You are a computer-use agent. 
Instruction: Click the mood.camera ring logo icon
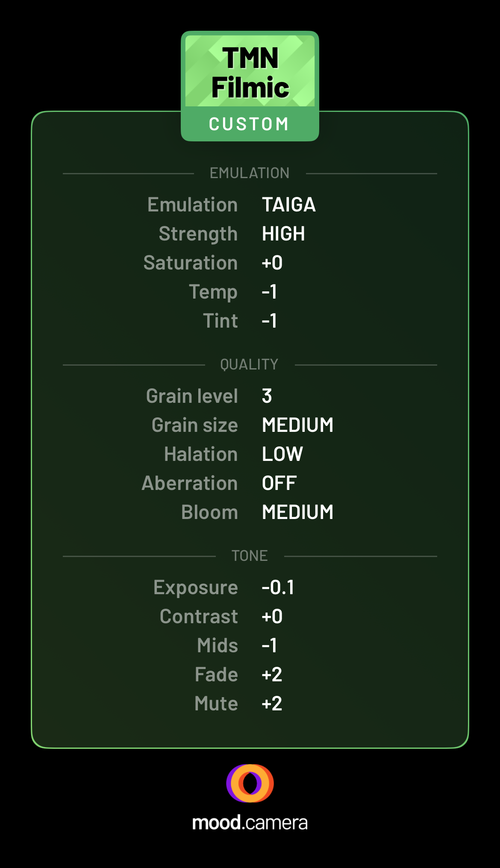(x=250, y=783)
